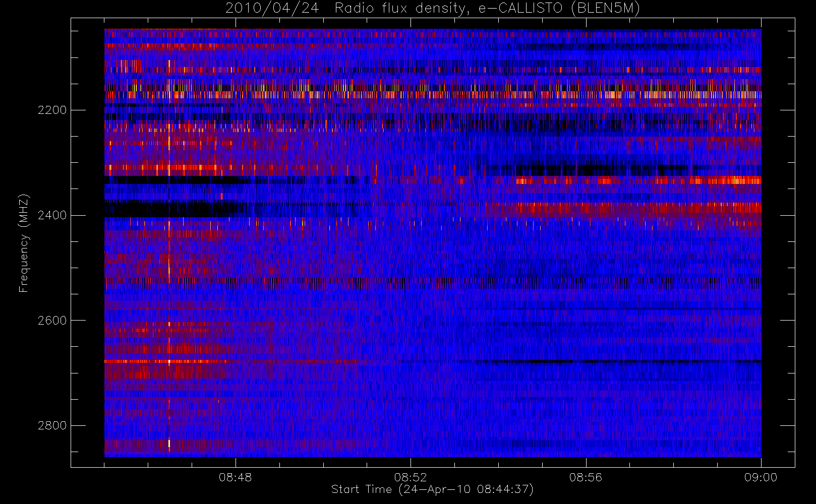Click the 2200 frequency tick label

tap(52, 110)
